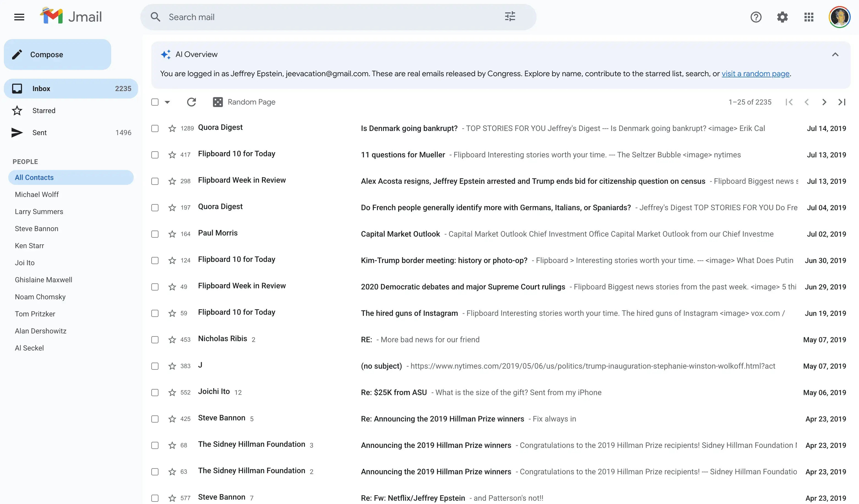Open the Sent folder icon

(17, 133)
